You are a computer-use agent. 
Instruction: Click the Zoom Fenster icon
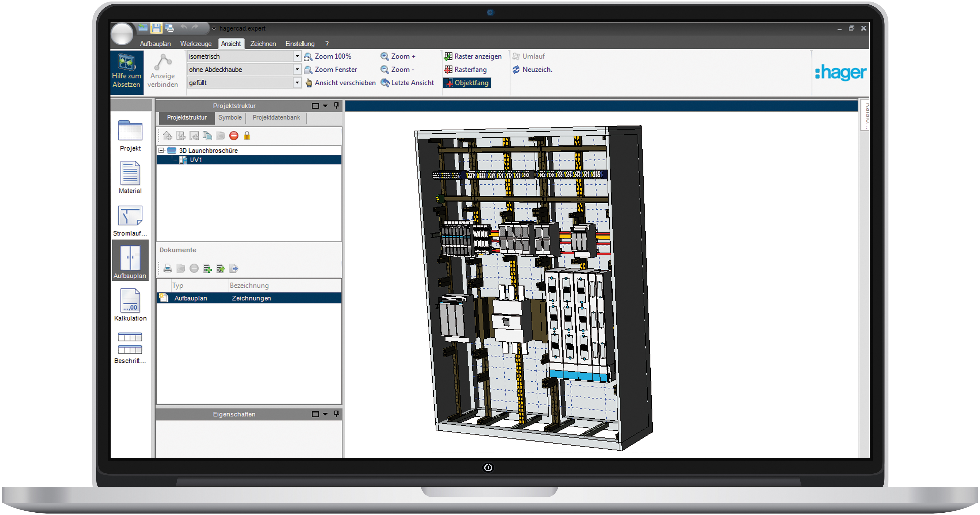(x=309, y=70)
